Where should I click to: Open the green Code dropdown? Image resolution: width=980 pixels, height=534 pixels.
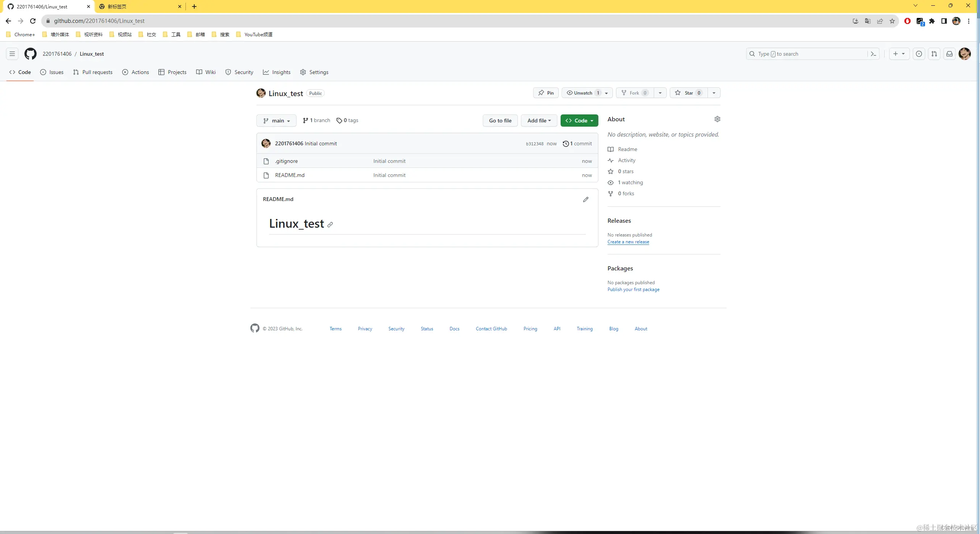(579, 121)
